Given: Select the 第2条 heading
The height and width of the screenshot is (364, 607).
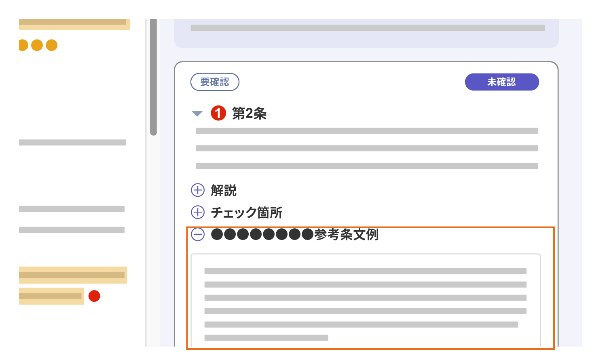Looking at the screenshot, I should pos(250,114).
